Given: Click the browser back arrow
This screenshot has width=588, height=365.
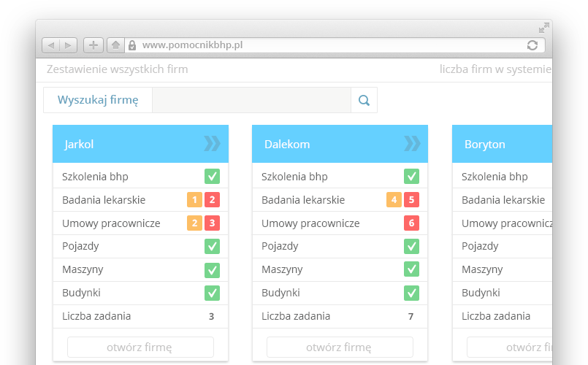Looking at the screenshot, I should coord(50,45).
